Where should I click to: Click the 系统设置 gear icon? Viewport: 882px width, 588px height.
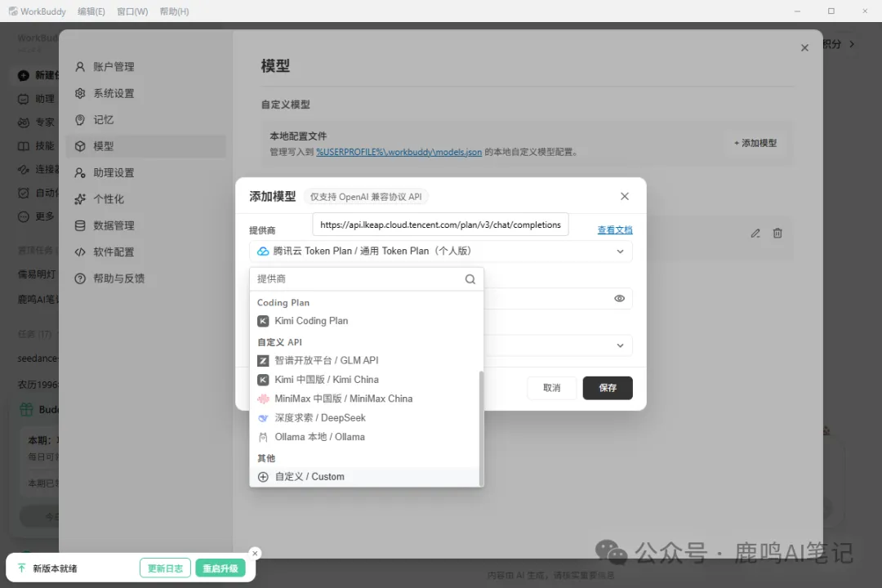click(x=80, y=93)
